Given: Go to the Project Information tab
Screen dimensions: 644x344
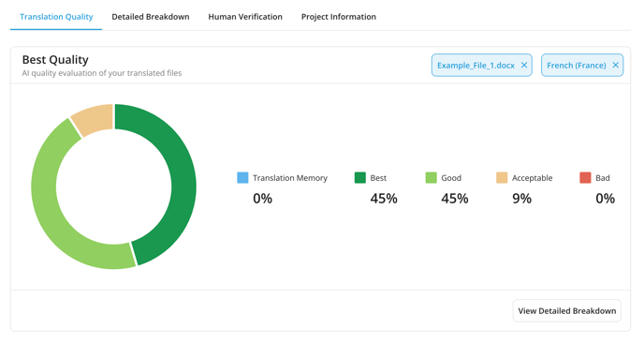Looking at the screenshot, I should coord(339,17).
